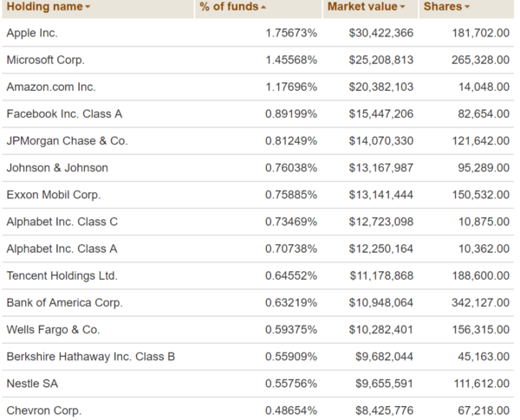Select the 265,328.00 shares value
520x420 pixels.
tap(480, 60)
